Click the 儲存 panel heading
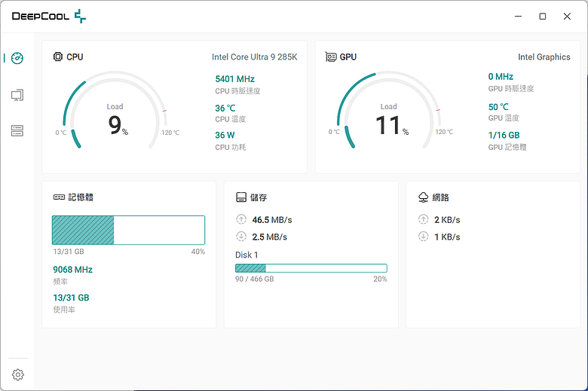The height and width of the screenshot is (391, 588). pos(259,197)
